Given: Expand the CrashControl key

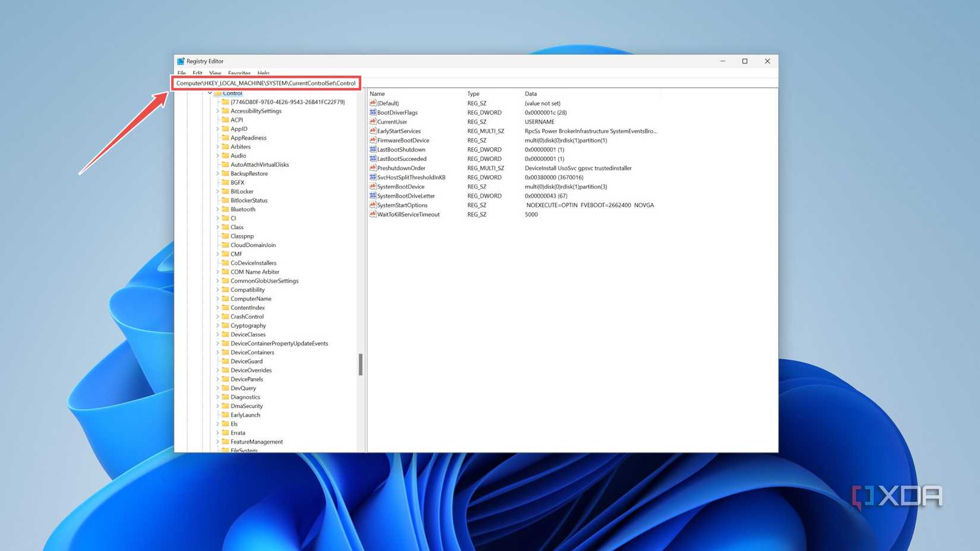Looking at the screenshot, I should 217,316.
